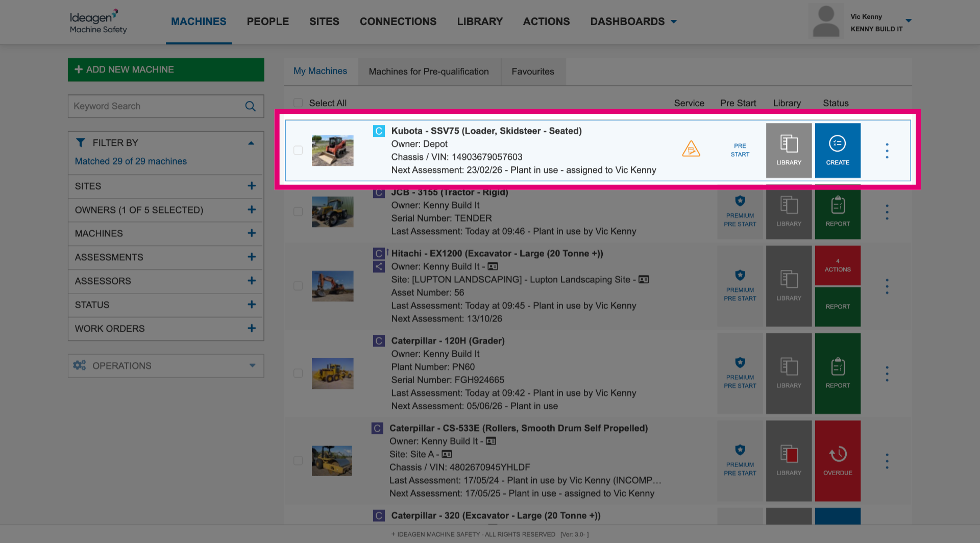
Task: Open the Library tile for Hitachi EX1200
Action: point(789,286)
